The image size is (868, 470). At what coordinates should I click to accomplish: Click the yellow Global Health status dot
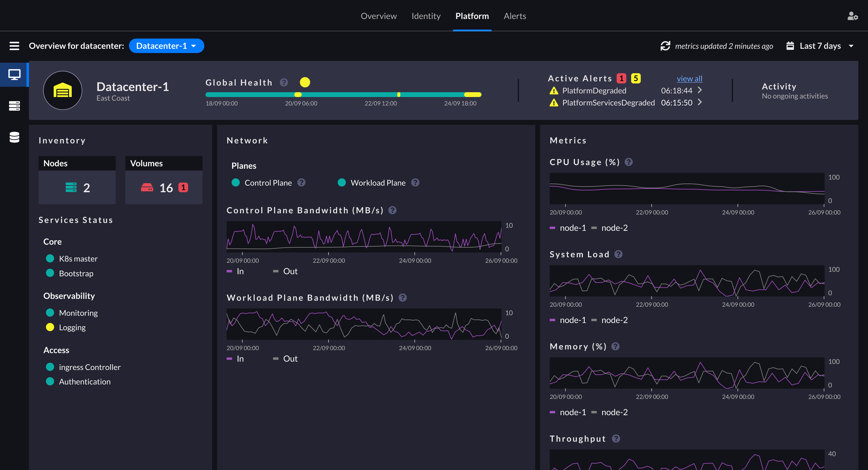[x=305, y=82]
